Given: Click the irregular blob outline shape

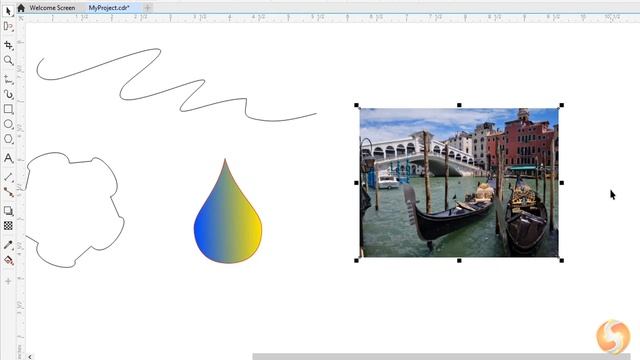Looking at the screenshot, I should pos(74,210).
